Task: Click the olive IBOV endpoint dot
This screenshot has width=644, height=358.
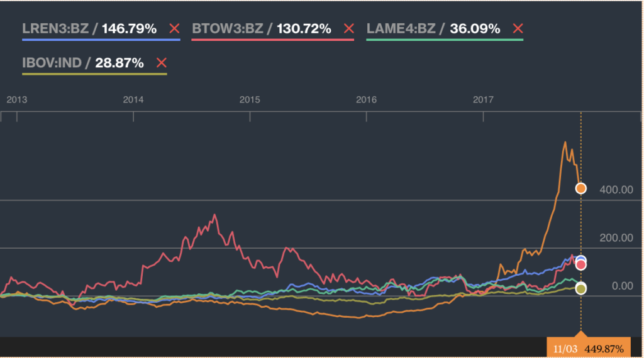Action: tap(581, 289)
